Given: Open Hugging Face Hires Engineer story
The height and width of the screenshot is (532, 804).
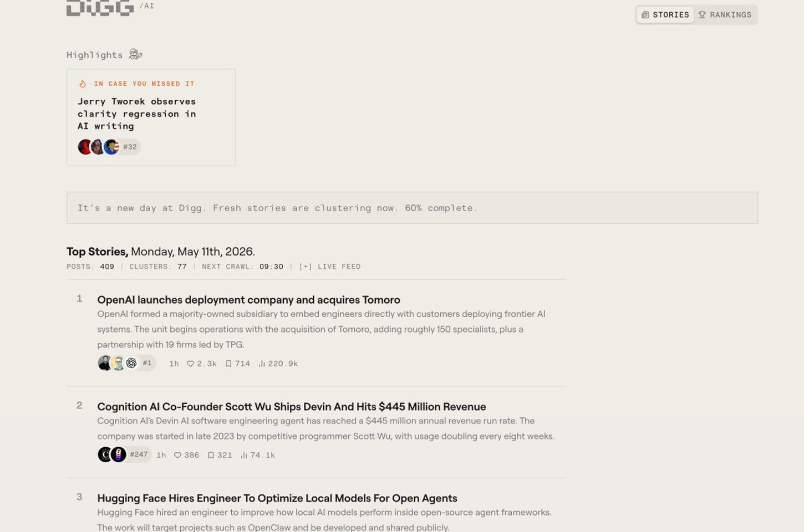Looking at the screenshot, I should [x=277, y=498].
